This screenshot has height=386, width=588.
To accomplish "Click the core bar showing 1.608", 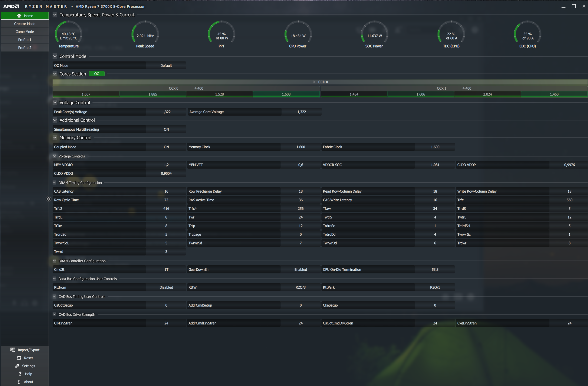I will [x=286, y=94].
